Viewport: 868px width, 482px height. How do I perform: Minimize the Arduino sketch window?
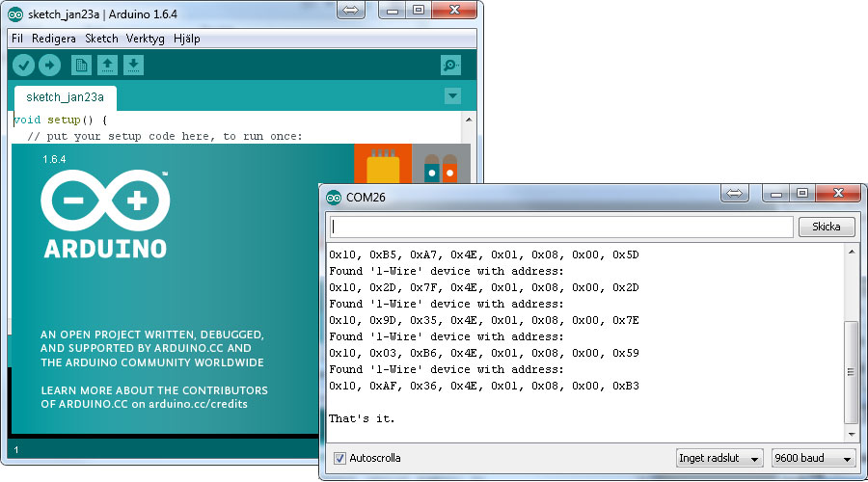coord(393,11)
